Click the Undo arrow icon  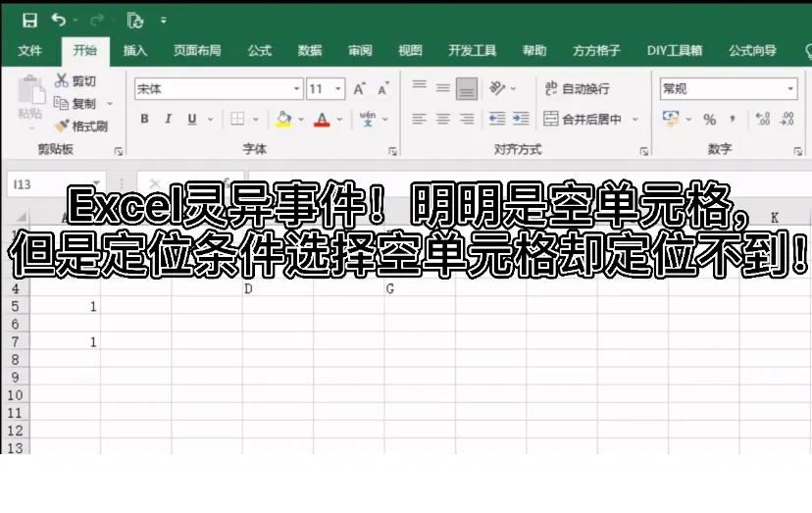[x=59, y=21]
